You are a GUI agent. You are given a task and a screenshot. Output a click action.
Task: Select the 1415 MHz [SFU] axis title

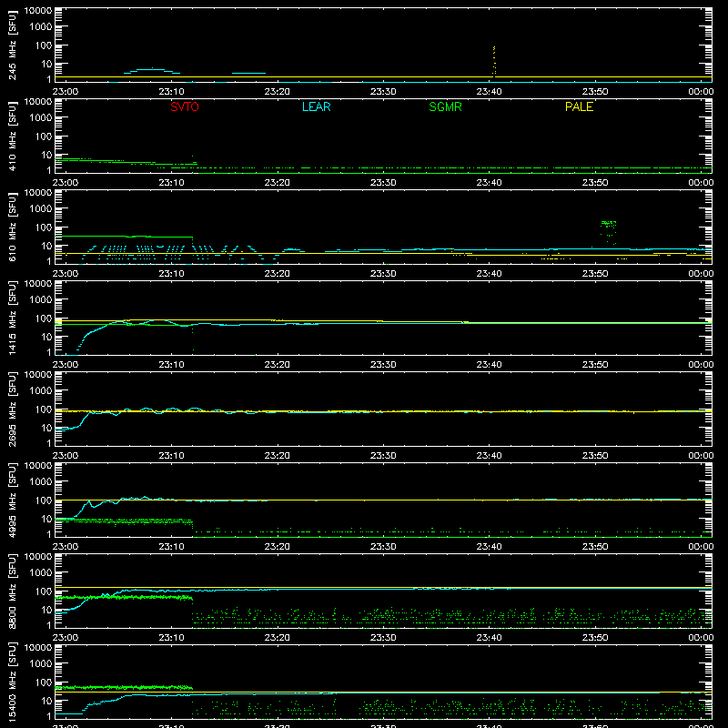pos(13,318)
